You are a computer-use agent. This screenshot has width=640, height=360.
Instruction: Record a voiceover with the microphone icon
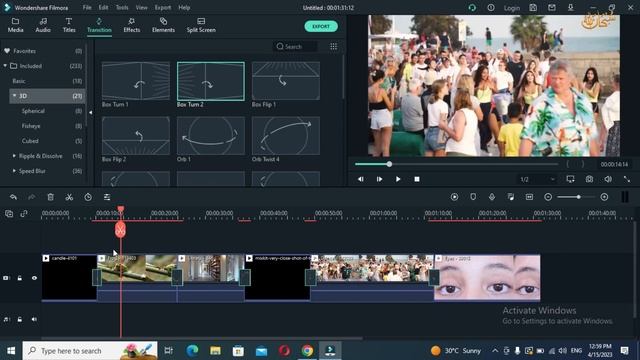[x=492, y=197]
